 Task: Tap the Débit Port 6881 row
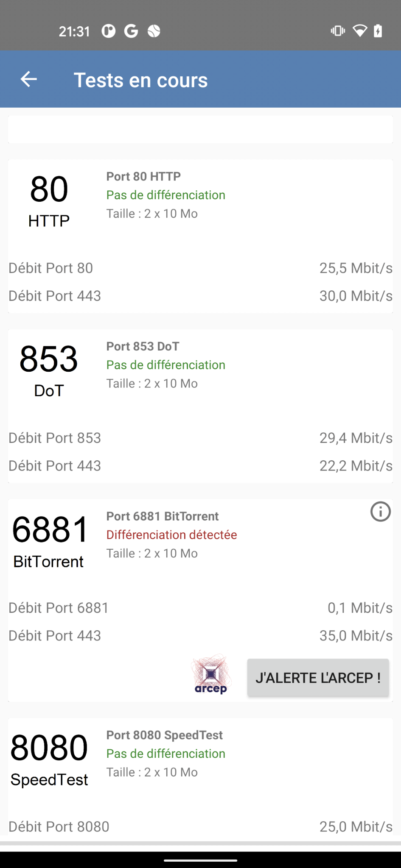click(x=200, y=608)
